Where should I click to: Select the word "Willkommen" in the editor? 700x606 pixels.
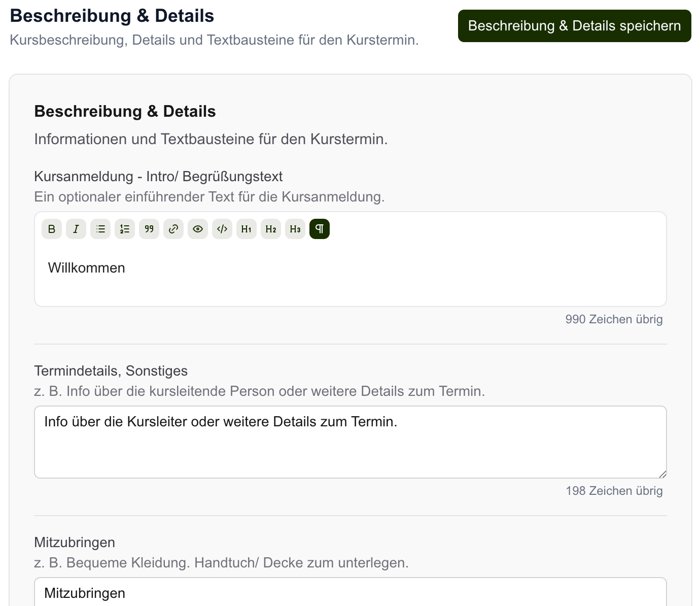(86, 267)
